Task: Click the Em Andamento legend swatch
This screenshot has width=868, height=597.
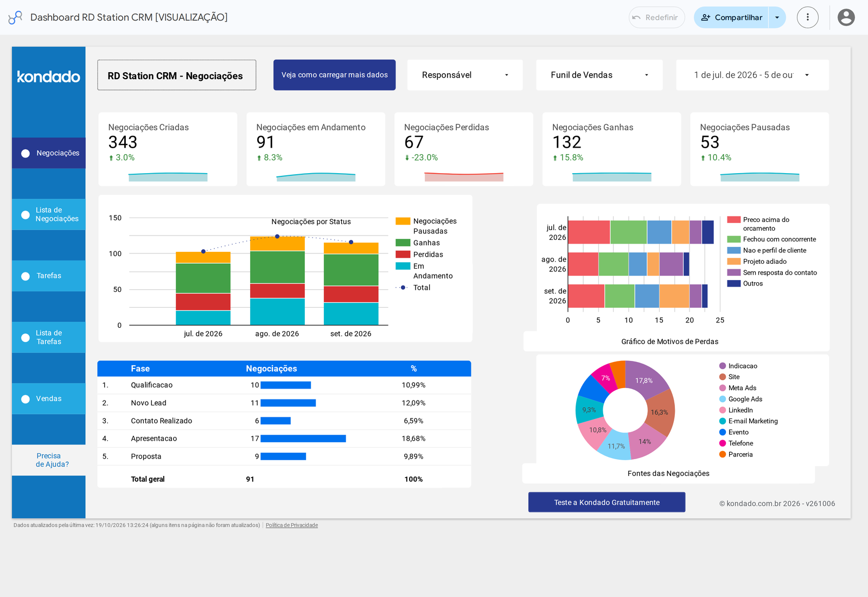Action: 403,266
